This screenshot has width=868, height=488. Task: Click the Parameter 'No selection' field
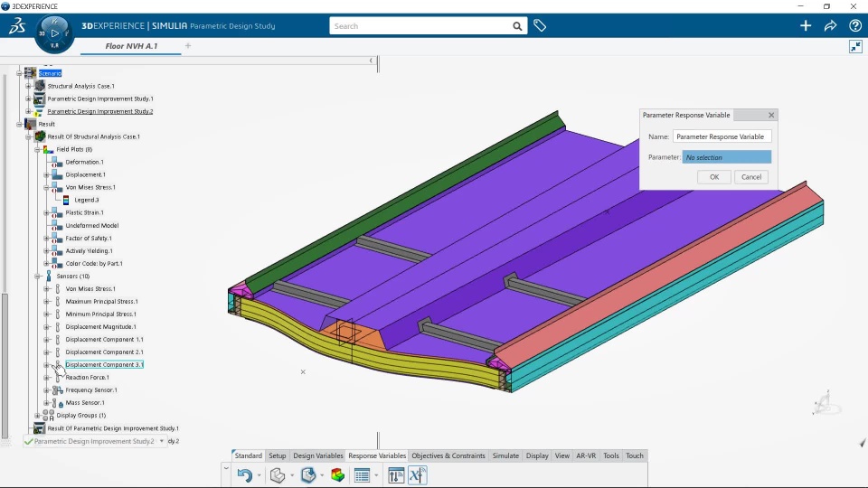(x=727, y=157)
